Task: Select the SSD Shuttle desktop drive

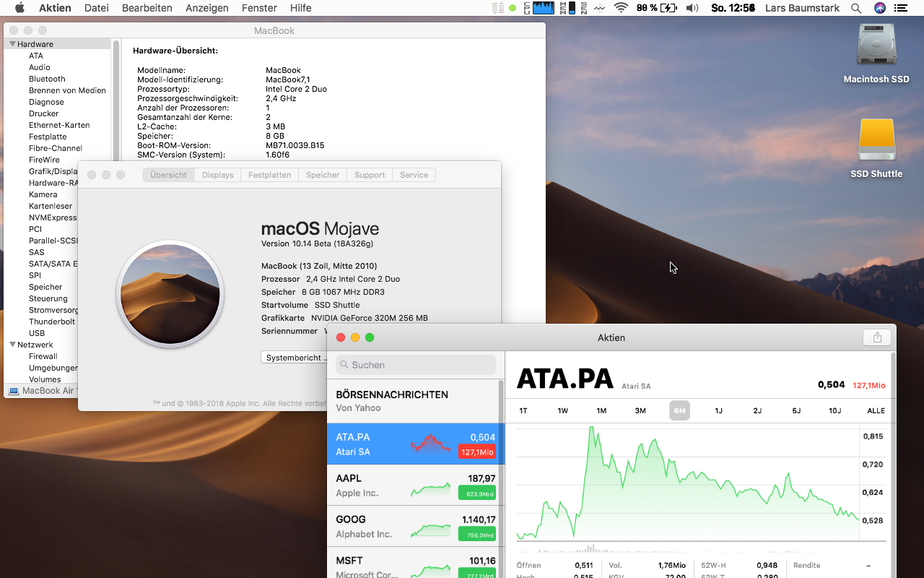Action: click(x=876, y=148)
